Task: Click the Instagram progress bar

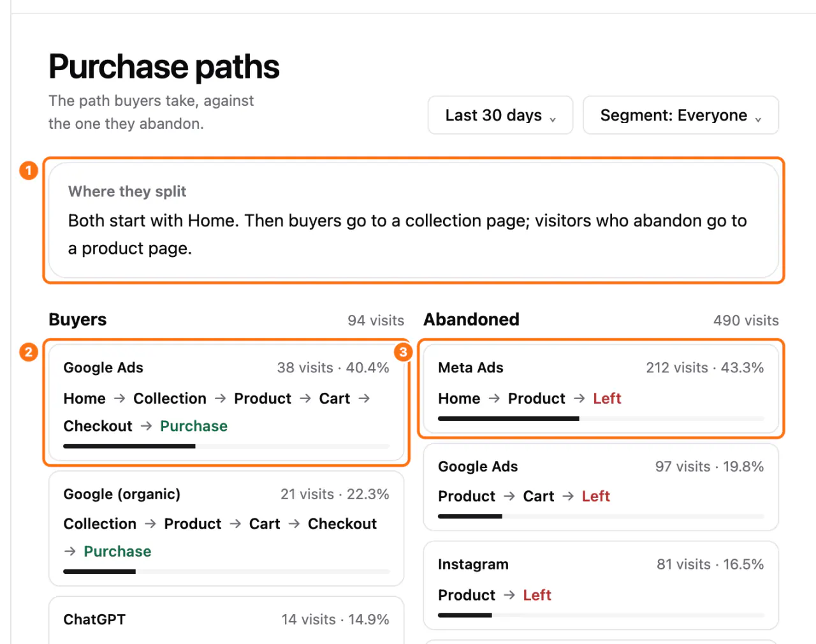Action: (x=601, y=615)
